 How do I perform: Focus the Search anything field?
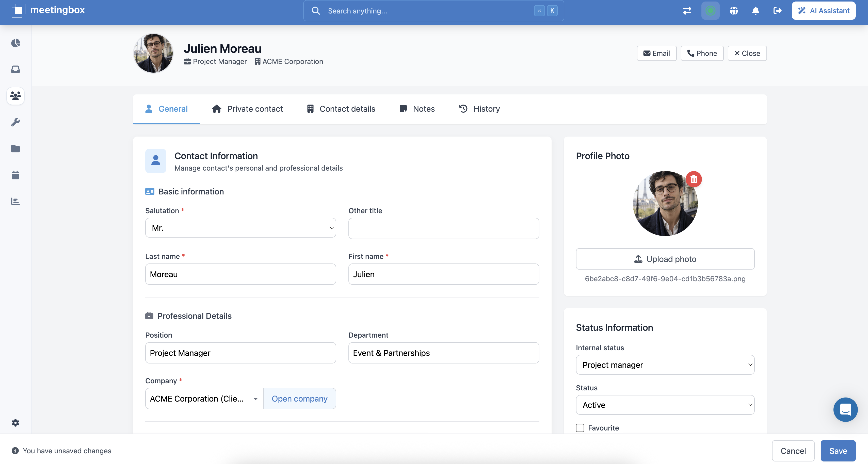[x=433, y=11]
